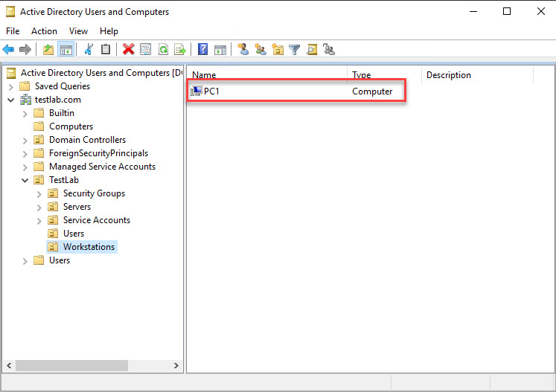Select the Domain Controllers tree item
This screenshot has width=556, height=392.
coord(87,140)
